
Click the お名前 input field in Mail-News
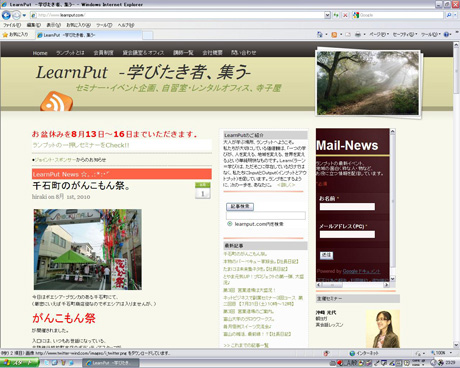tap(347, 207)
